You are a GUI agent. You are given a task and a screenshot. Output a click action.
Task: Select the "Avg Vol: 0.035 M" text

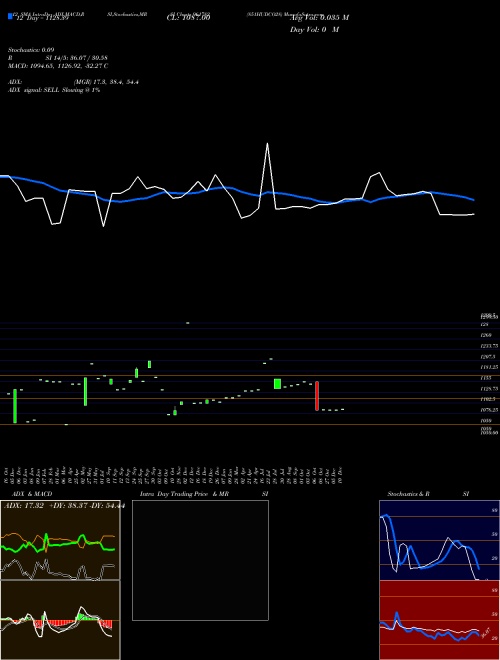point(319,18)
